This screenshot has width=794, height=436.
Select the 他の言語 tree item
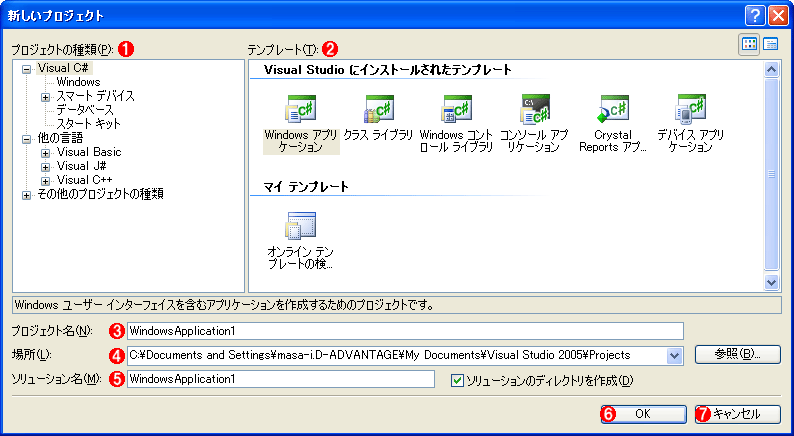60,138
